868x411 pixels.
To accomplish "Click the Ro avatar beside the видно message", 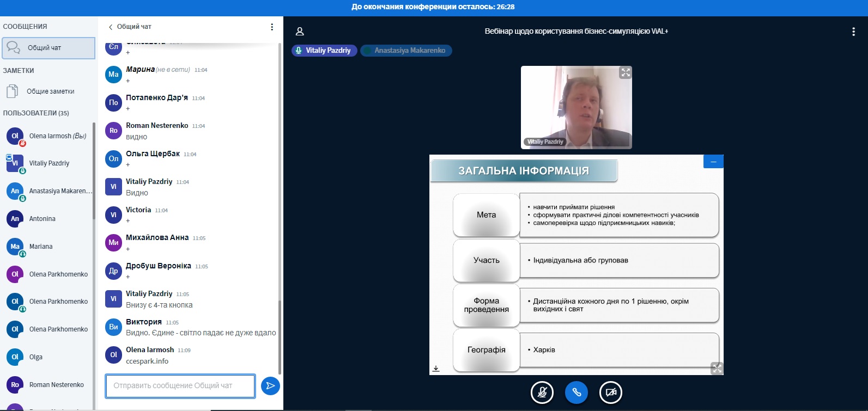I will (x=113, y=131).
